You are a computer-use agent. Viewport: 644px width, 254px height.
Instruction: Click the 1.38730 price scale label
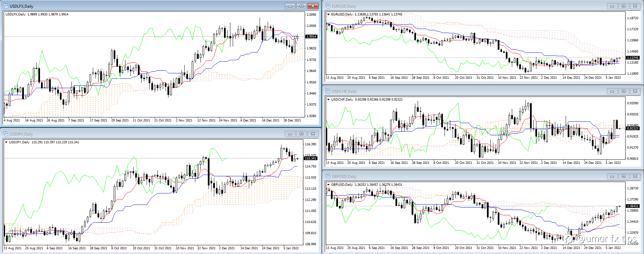tap(633, 188)
